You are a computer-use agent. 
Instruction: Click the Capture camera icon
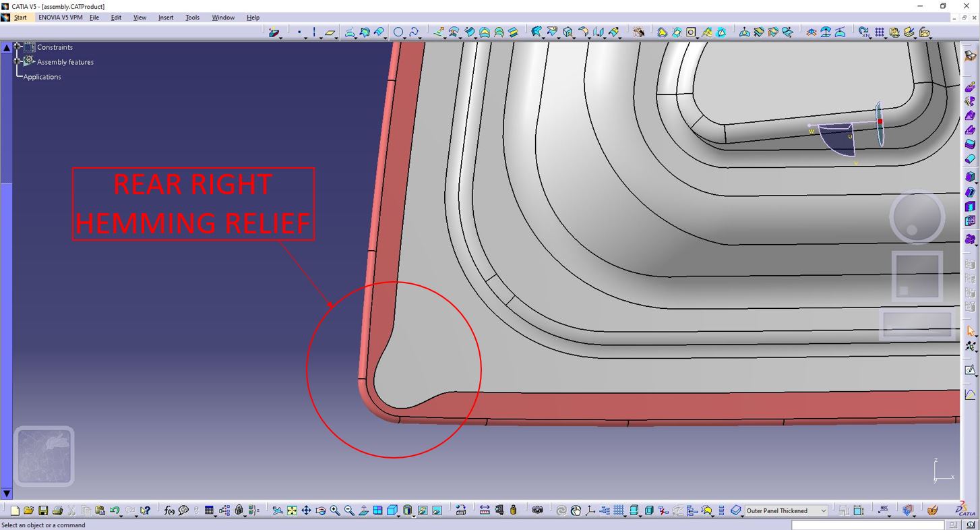click(537, 510)
